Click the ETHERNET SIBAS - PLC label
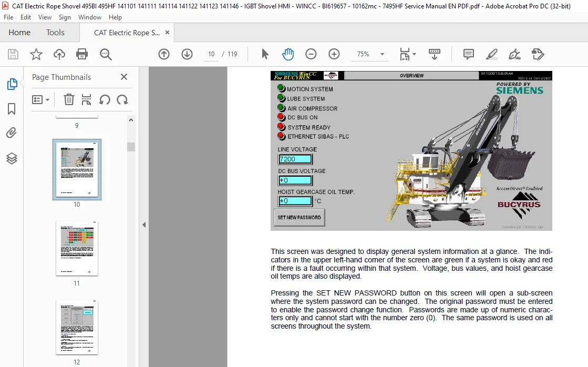The width and height of the screenshot is (588, 367). [318, 137]
